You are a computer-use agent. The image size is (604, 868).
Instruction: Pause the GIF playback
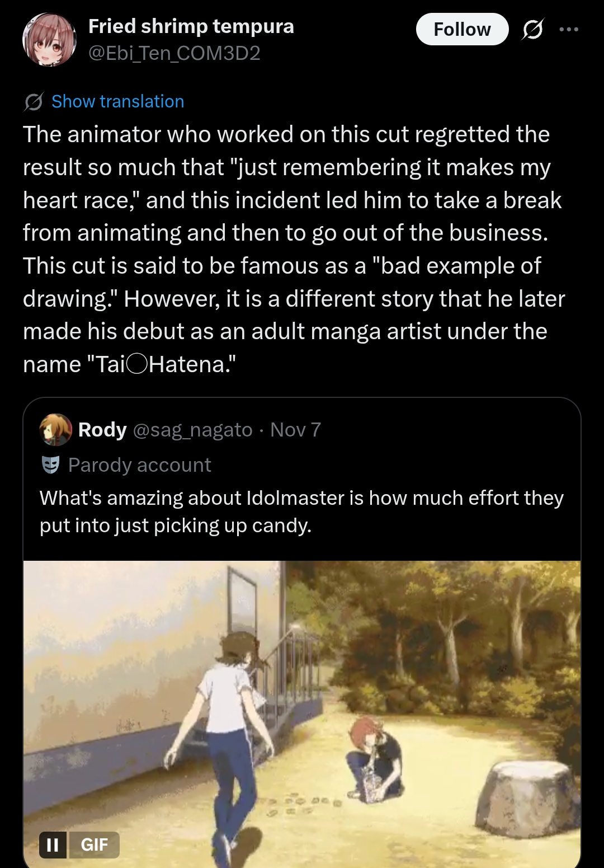(53, 844)
